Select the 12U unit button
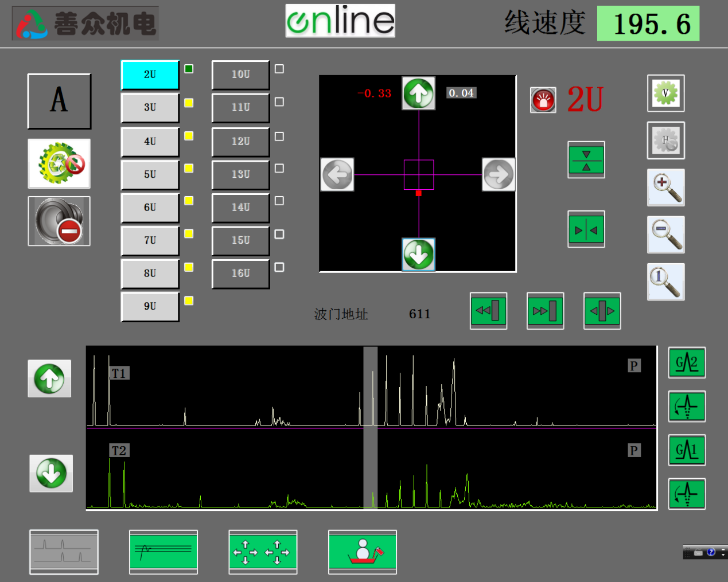 click(240, 142)
